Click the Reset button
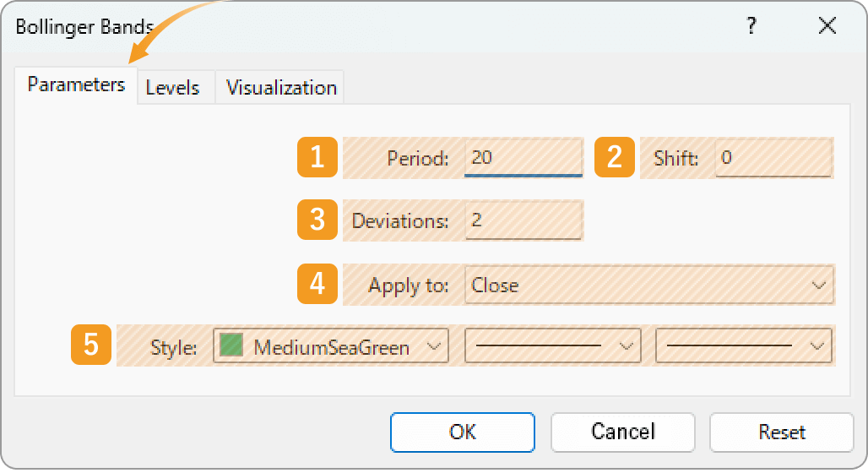The image size is (868, 473). (782, 432)
